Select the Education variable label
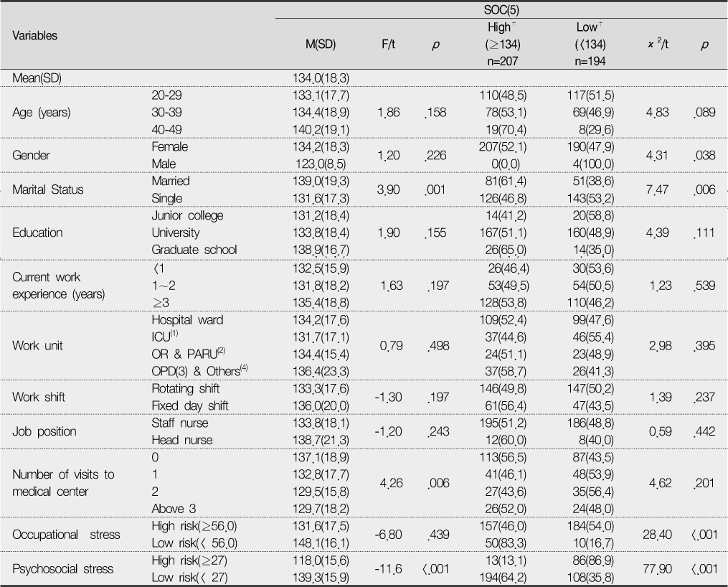 [37, 233]
